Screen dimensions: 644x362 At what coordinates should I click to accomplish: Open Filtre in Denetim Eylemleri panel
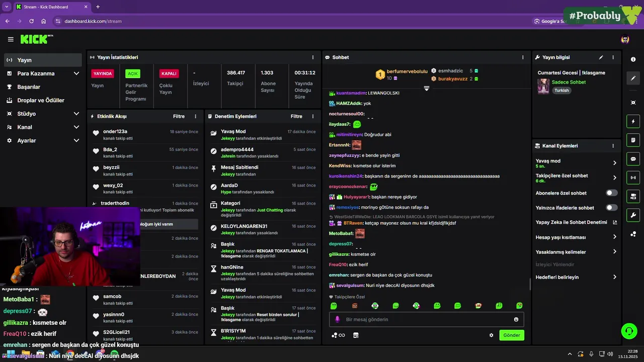(296, 116)
